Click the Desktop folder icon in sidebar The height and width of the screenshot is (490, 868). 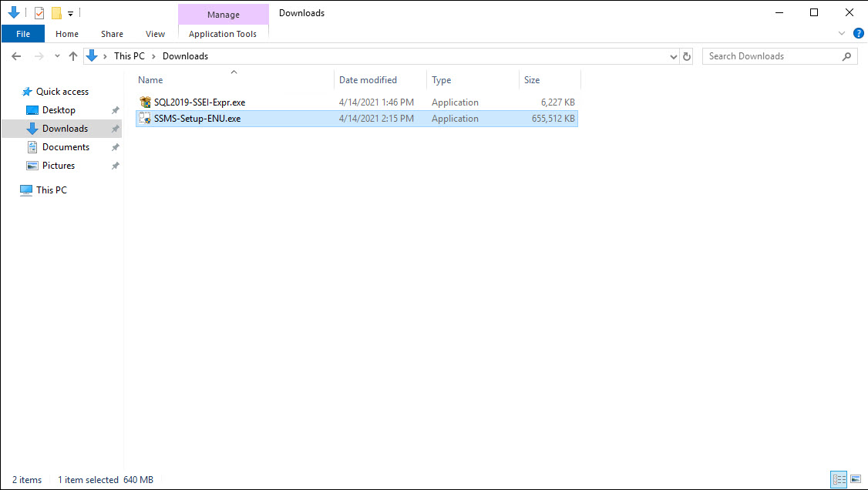coord(32,110)
